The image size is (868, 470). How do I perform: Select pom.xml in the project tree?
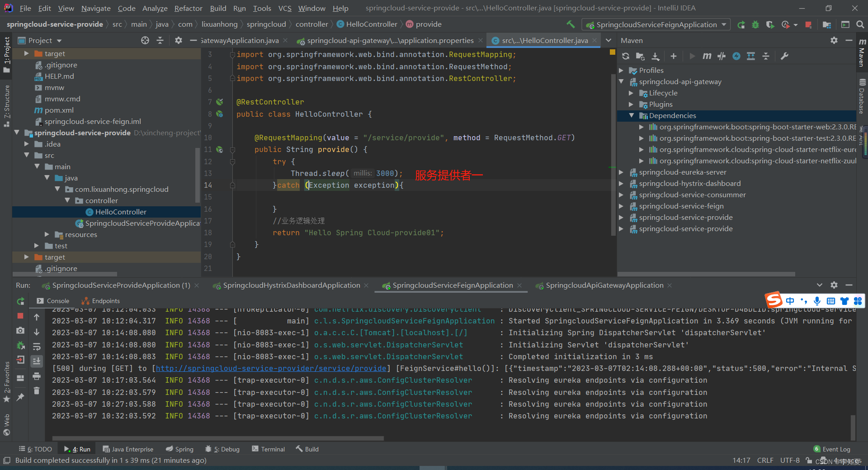point(59,110)
